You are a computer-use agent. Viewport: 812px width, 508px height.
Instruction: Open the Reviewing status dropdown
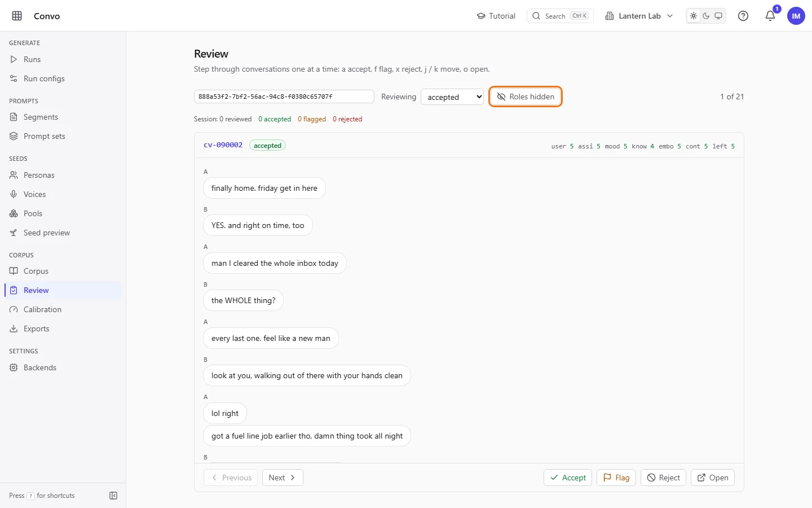pyautogui.click(x=452, y=97)
